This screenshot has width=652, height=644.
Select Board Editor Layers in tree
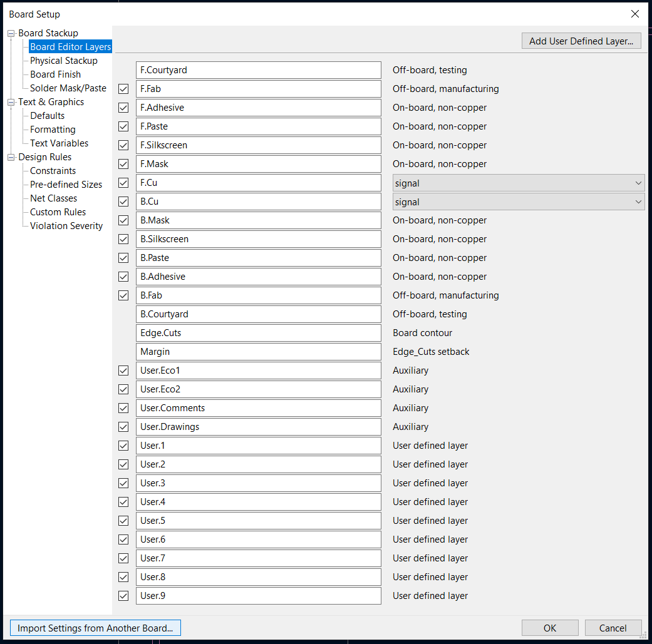pos(70,47)
